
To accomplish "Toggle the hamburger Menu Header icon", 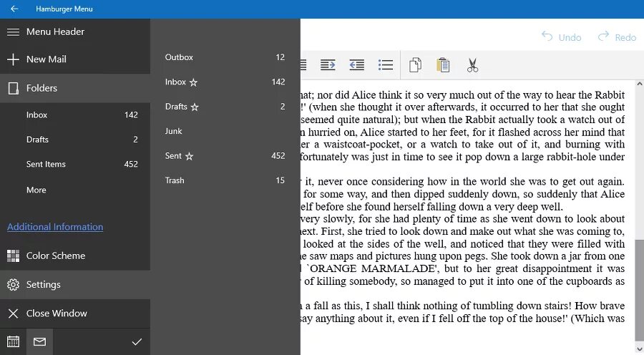I will pyautogui.click(x=13, y=31).
